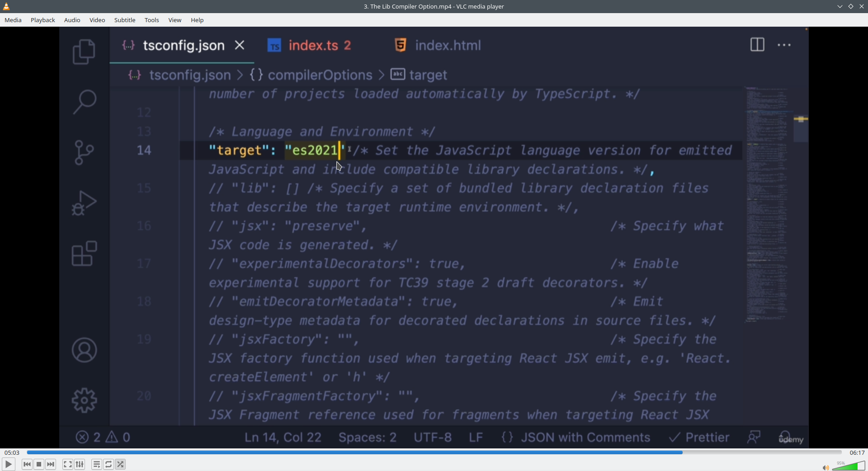Click the "es2021" target value
Image resolution: width=868 pixels, height=471 pixels.
pos(315,151)
